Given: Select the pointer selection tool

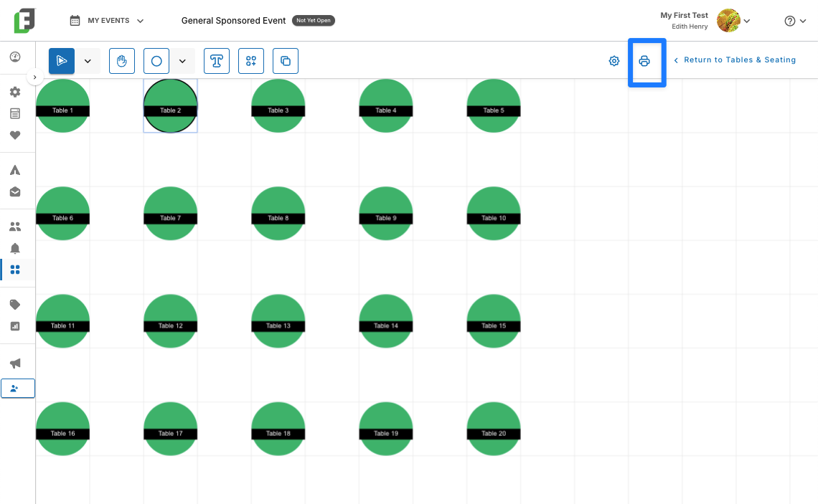Looking at the screenshot, I should (x=62, y=61).
